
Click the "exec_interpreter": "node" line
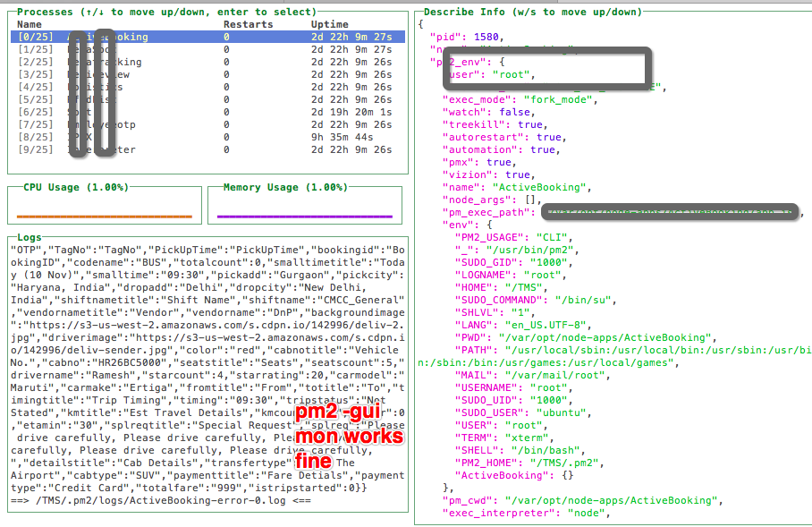tap(526, 513)
